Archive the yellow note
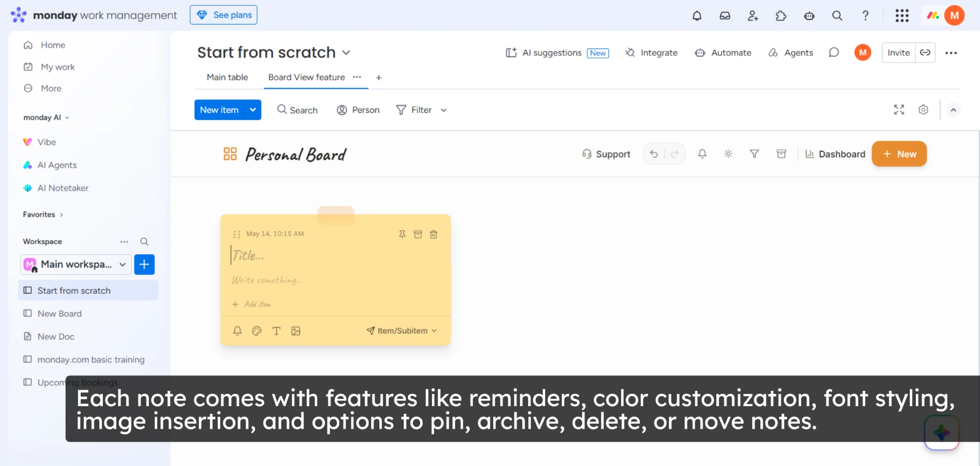980x466 pixels. tap(418, 234)
